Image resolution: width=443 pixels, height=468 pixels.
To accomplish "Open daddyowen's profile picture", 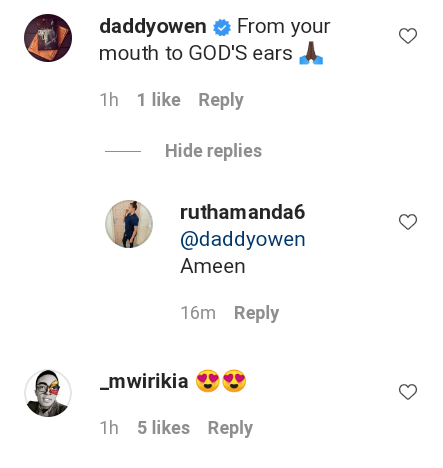I will pos(48,38).
